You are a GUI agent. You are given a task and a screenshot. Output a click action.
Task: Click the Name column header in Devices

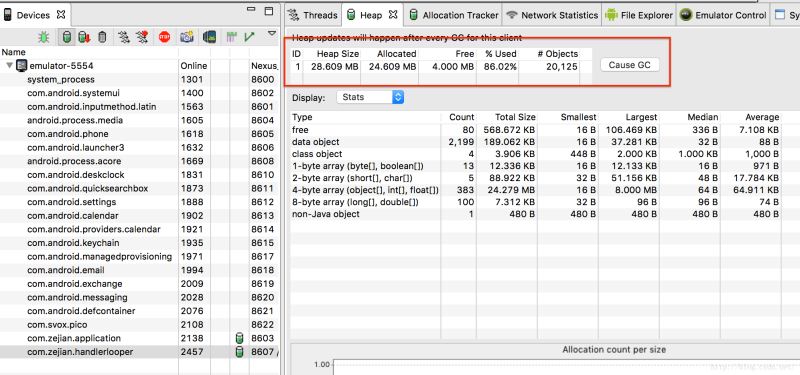[x=89, y=52]
